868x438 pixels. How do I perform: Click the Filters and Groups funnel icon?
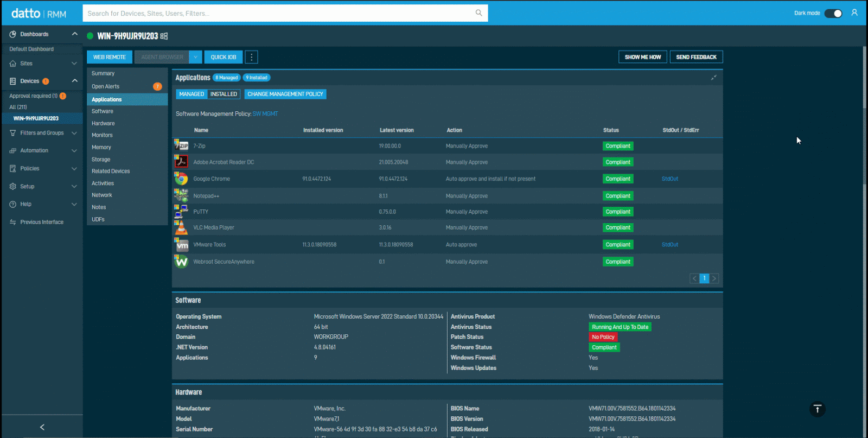pos(12,133)
